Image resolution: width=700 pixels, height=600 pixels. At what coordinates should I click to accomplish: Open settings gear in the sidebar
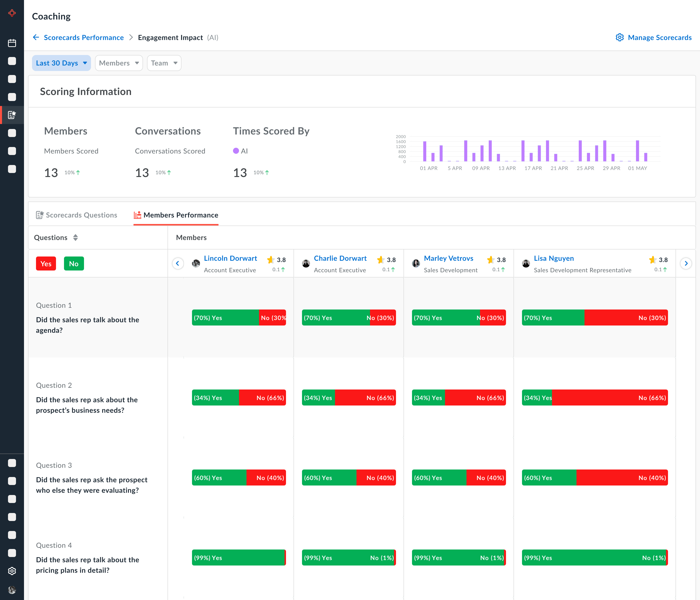tap(12, 571)
